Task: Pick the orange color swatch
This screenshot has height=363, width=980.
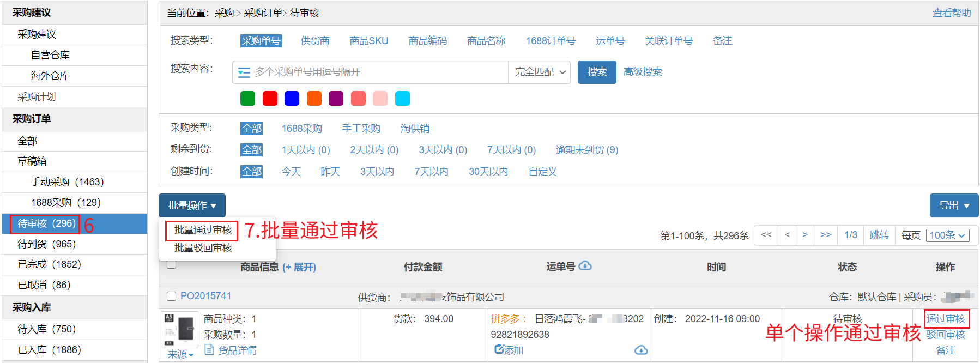Action: tap(314, 98)
